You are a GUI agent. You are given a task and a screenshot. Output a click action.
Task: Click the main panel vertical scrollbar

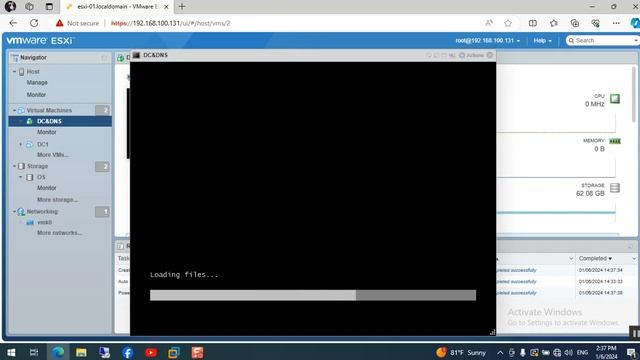point(634,94)
